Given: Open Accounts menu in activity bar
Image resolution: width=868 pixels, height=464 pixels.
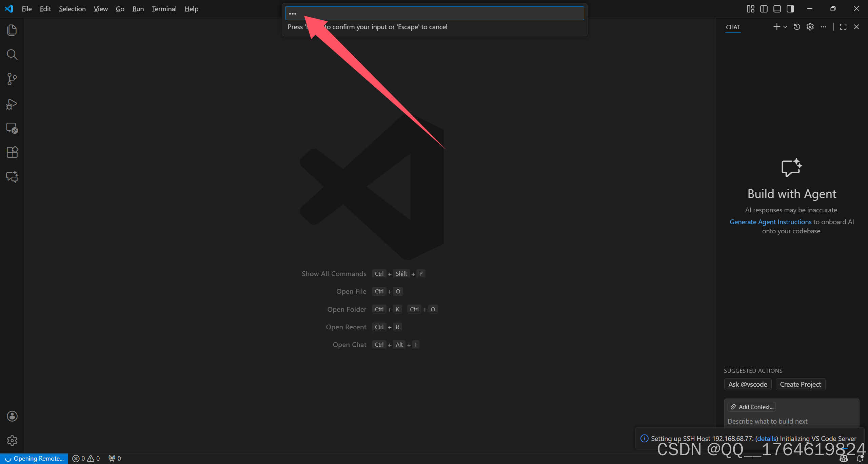Looking at the screenshot, I should pyautogui.click(x=12, y=416).
